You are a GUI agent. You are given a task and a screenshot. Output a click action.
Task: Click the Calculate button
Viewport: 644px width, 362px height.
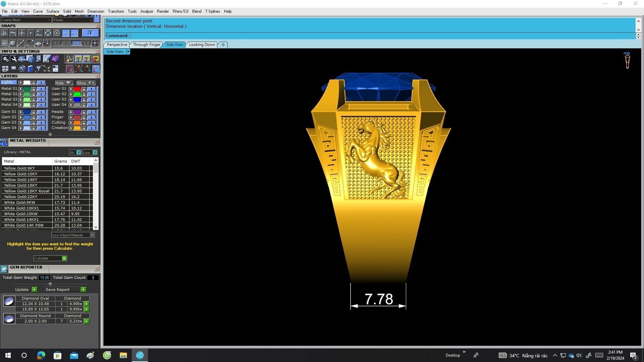[x=50, y=258]
